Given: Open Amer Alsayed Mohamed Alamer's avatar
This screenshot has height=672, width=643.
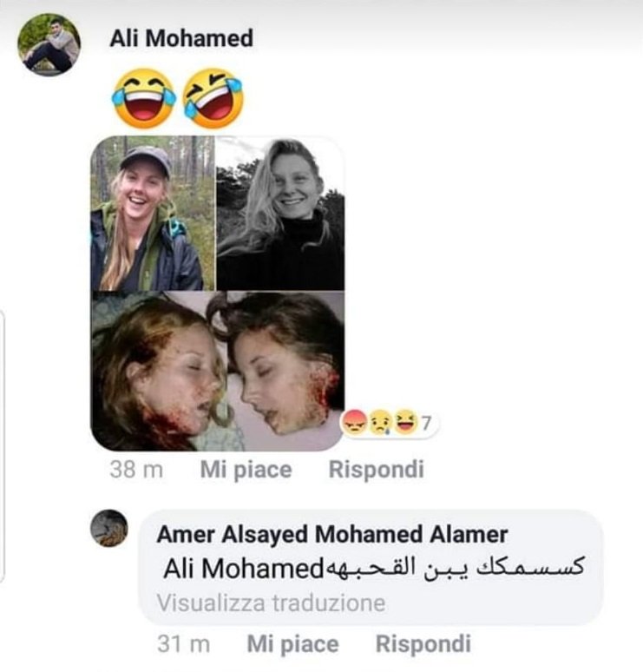Looking at the screenshot, I should pos(109,528).
